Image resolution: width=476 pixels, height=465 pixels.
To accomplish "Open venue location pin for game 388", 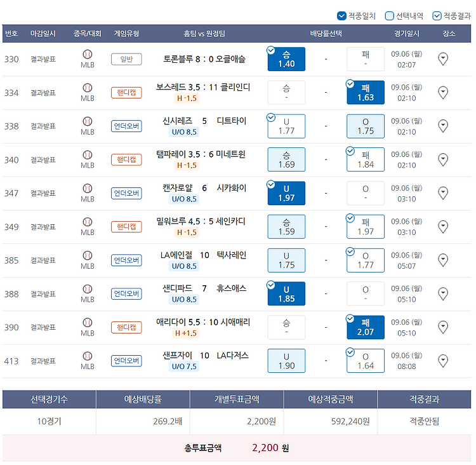I will pyautogui.click(x=443, y=294).
